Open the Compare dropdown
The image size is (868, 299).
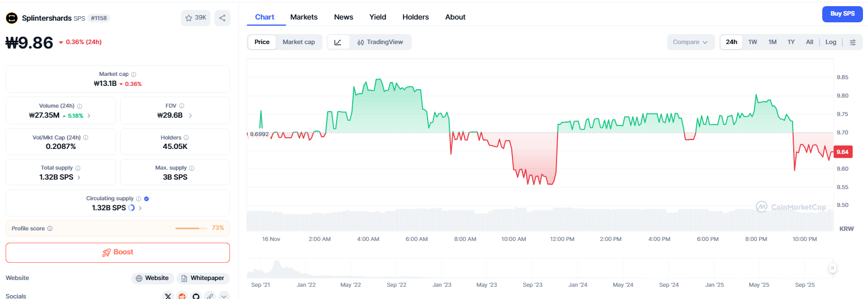pyautogui.click(x=690, y=42)
